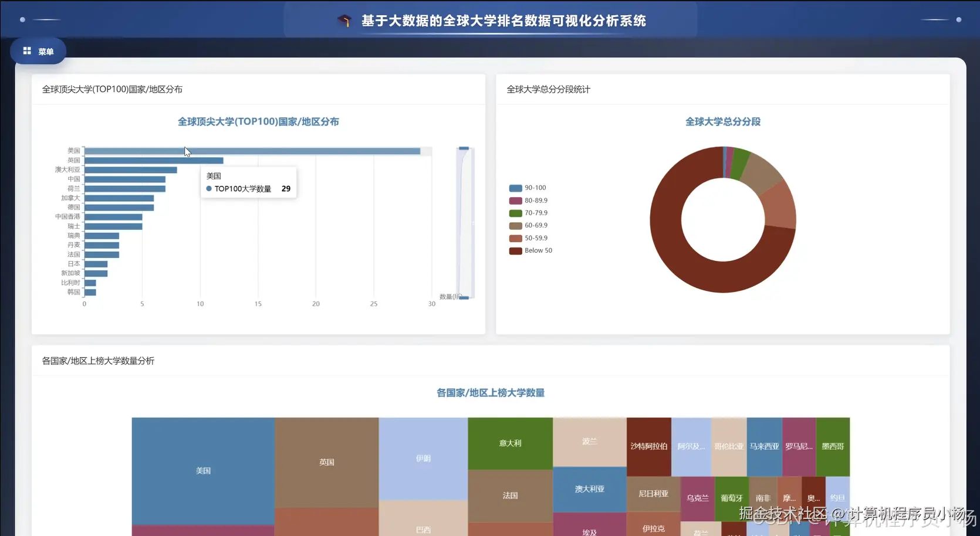
Task: Click the 荷兰 bar in the TOP100 bar chart
Action: [125, 189]
